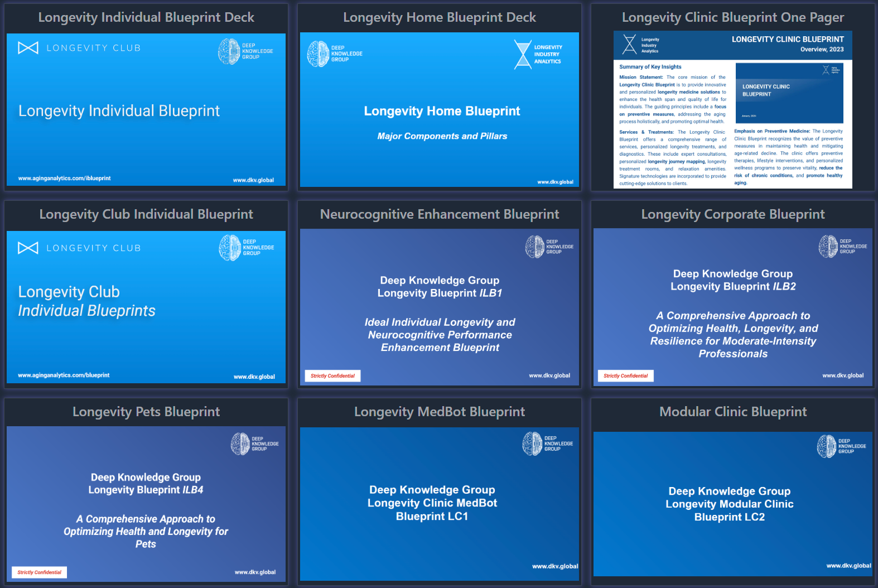Open the Longevity Individual Blueprint Deck title
Screen dimensions: 878x588
click(x=146, y=17)
